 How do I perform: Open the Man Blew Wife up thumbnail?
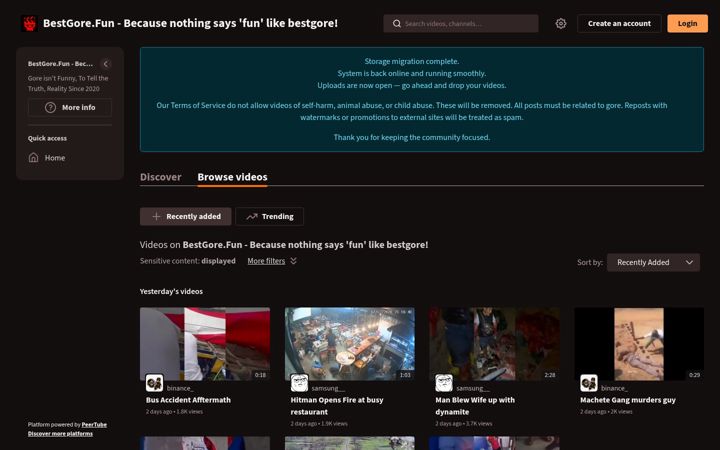[495, 344]
